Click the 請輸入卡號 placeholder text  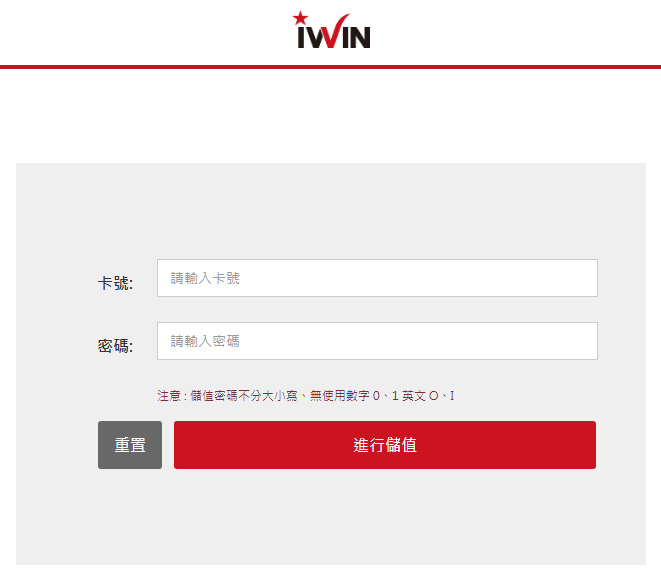(x=205, y=278)
